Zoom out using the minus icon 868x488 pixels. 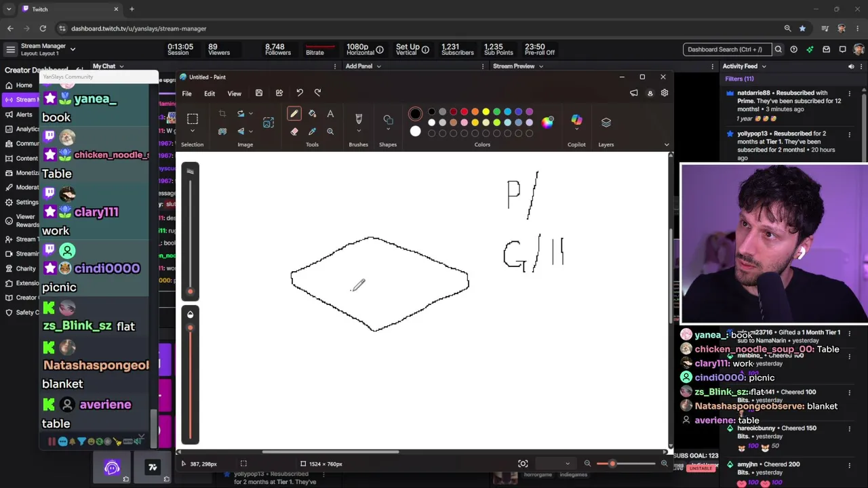[x=587, y=464]
